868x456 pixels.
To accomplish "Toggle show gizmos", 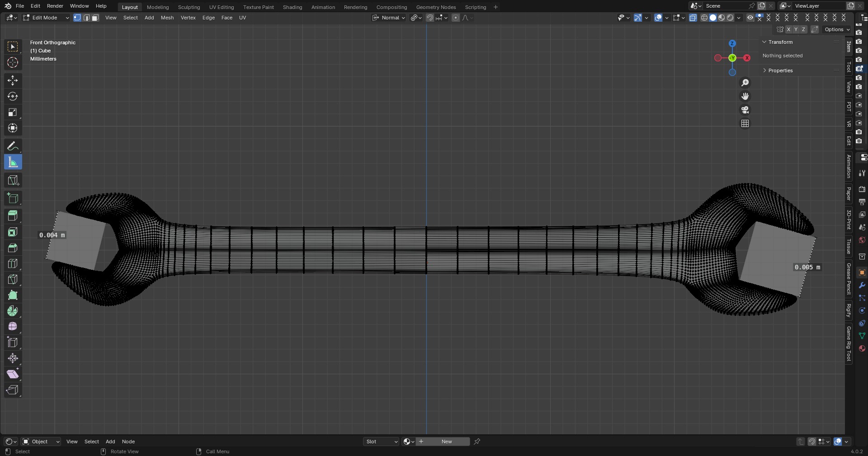I will 638,18.
